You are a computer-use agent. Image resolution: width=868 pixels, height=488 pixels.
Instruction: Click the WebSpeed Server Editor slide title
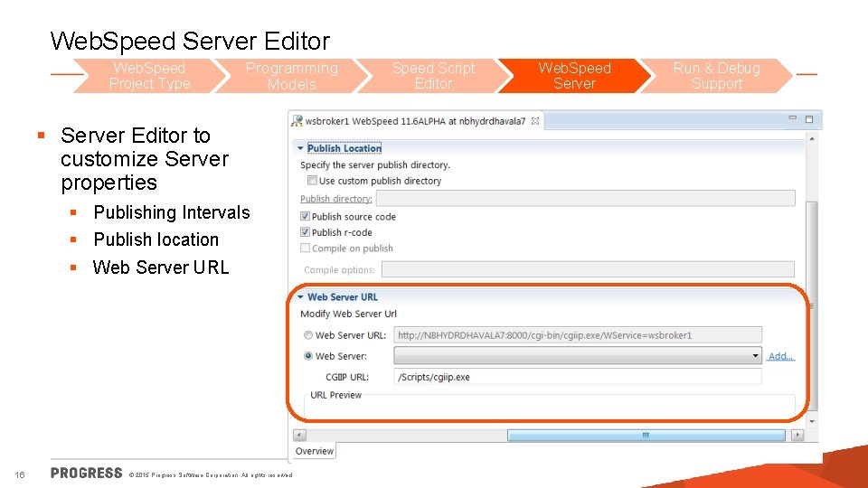pos(190,42)
